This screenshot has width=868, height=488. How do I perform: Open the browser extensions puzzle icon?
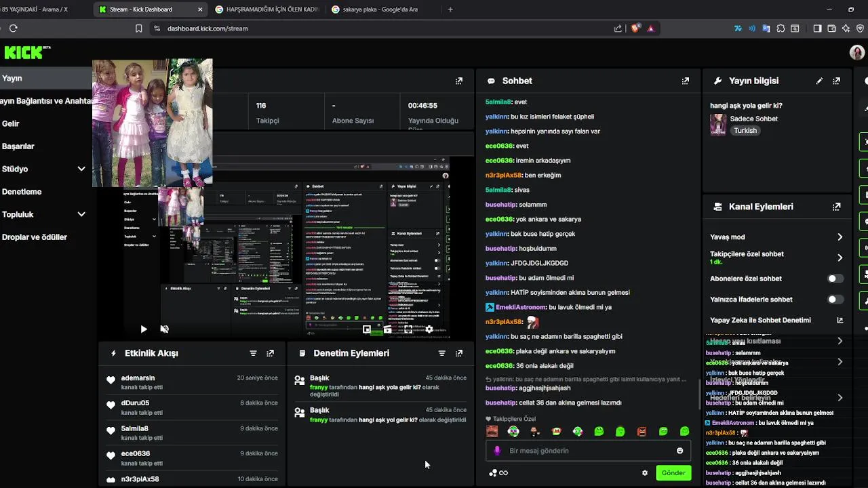781,28
